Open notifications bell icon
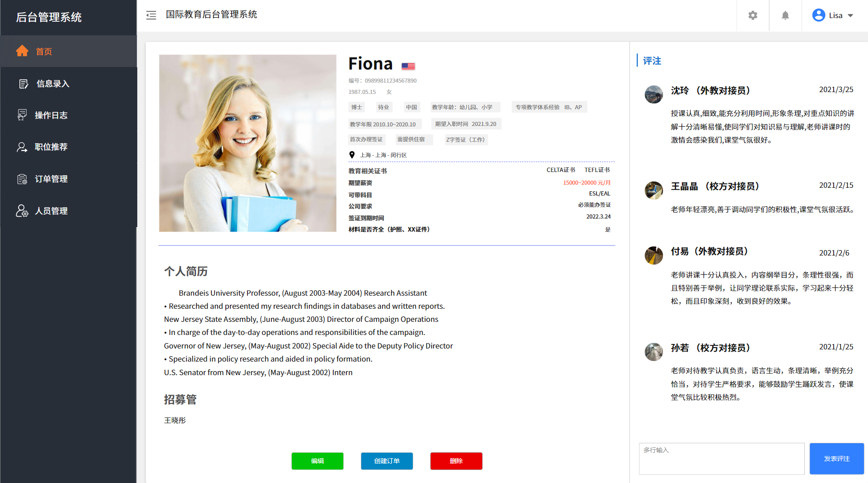868x483 pixels. click(785, 15)
